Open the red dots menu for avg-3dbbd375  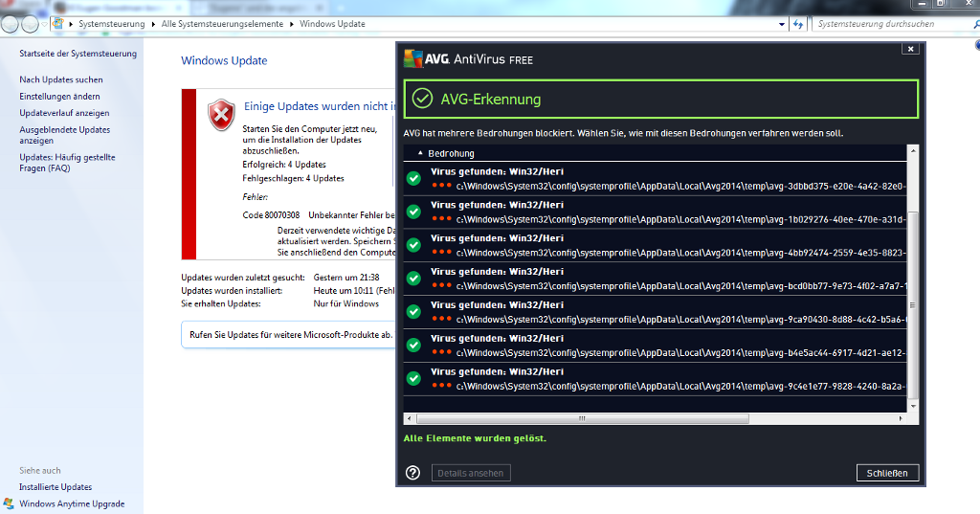(x=441, y=185)
